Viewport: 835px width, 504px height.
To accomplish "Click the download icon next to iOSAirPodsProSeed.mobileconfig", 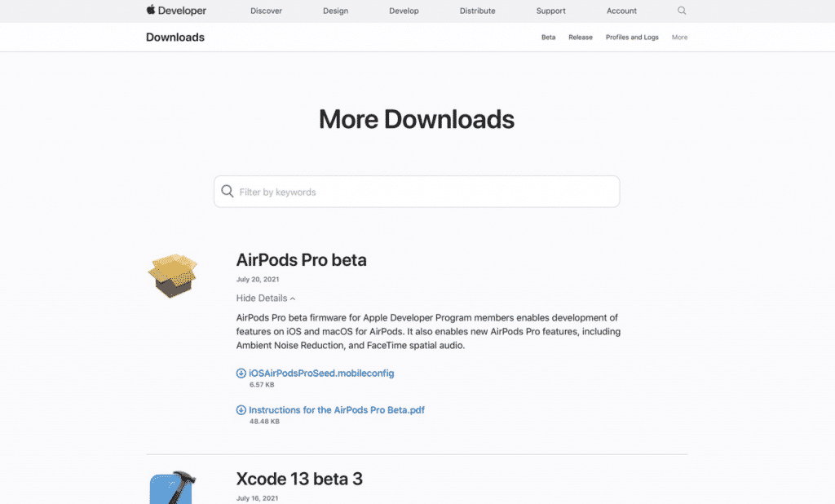I will (x=241, y=373).
